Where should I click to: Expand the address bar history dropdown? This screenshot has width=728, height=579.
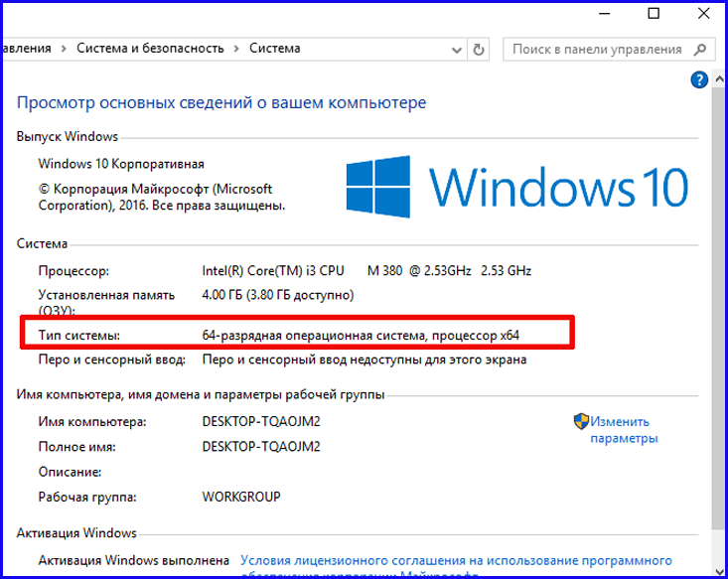(x=457, y=50)
